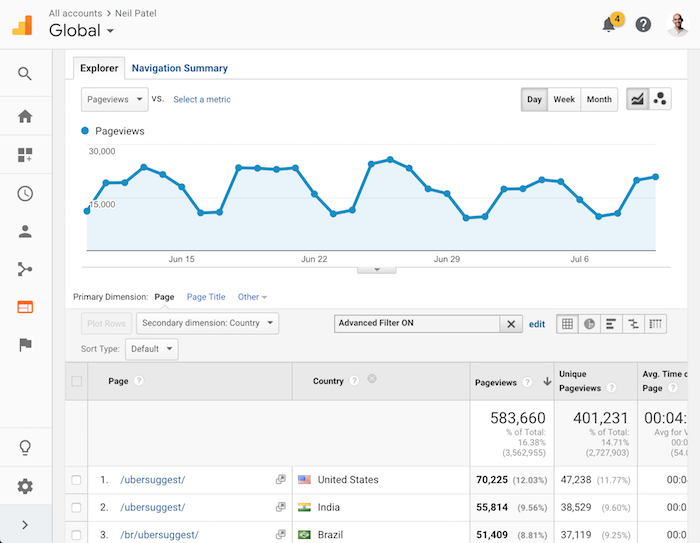Open Audience person icon in sidebar
This screenshot has height=543, width=700.
25,231
